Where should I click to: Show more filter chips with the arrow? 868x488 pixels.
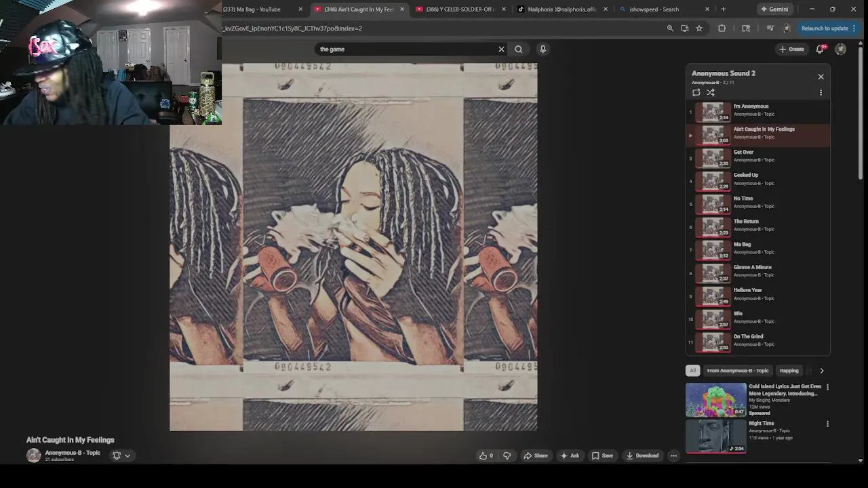point(821,371)
